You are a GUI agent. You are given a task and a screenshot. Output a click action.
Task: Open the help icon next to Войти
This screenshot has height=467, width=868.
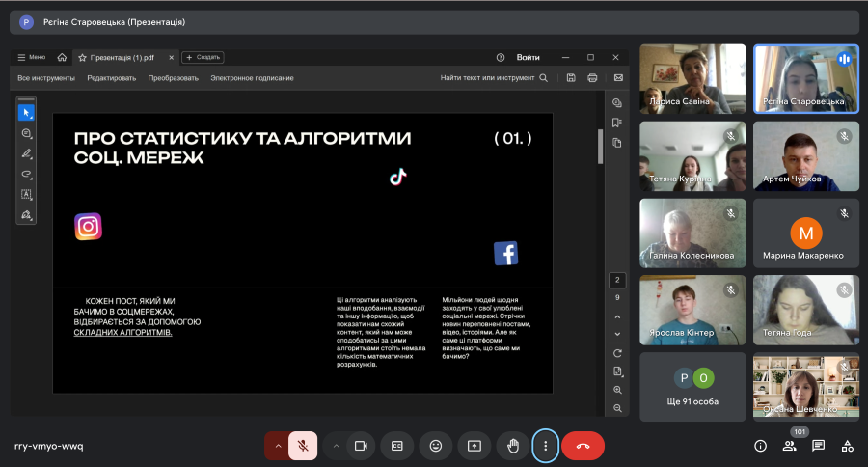click(501, 57)
